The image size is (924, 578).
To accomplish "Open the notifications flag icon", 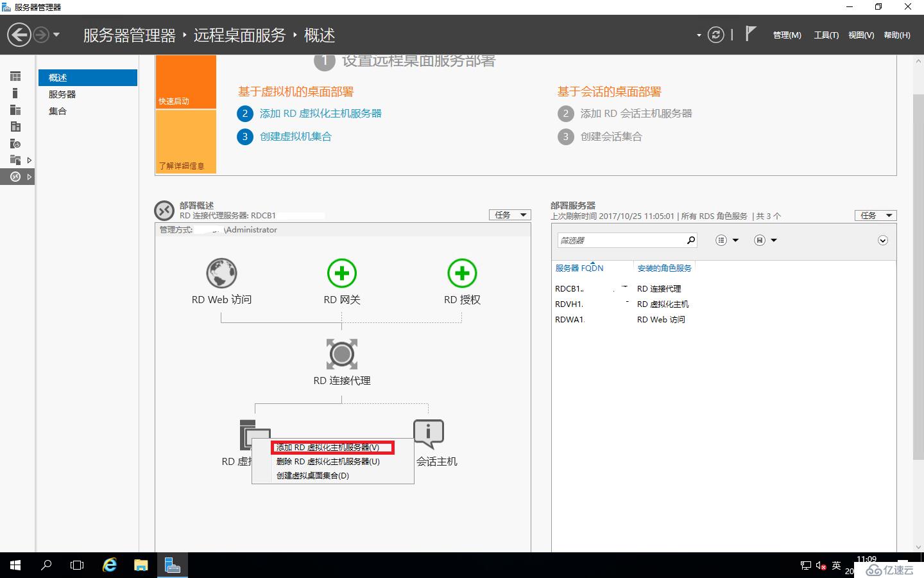I will tap(750, 33).
